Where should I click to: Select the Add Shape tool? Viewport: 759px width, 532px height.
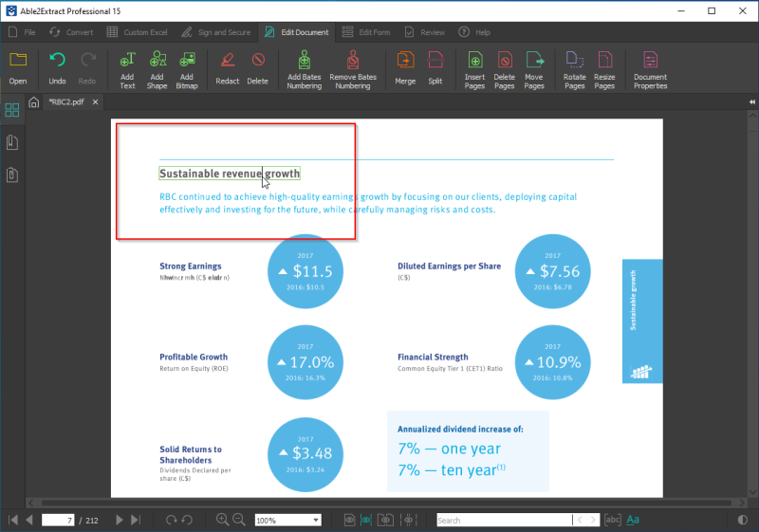(157, 70)
